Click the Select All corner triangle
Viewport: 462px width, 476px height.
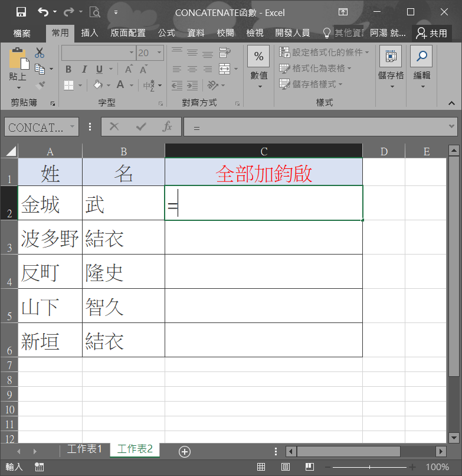click(x=11, y=151)
